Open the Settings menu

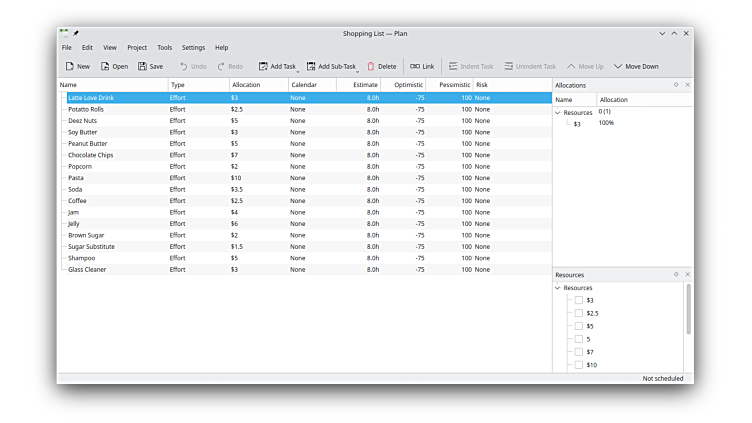pos(193,47)
